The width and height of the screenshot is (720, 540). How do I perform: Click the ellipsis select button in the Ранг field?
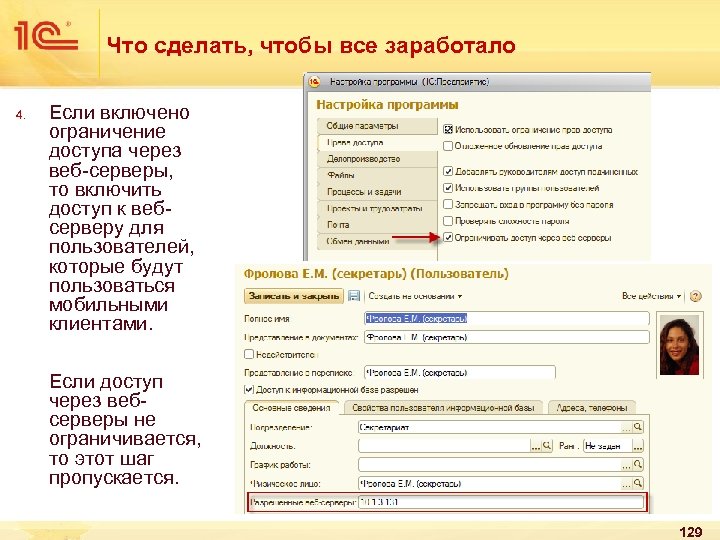(x=638, y=446)
